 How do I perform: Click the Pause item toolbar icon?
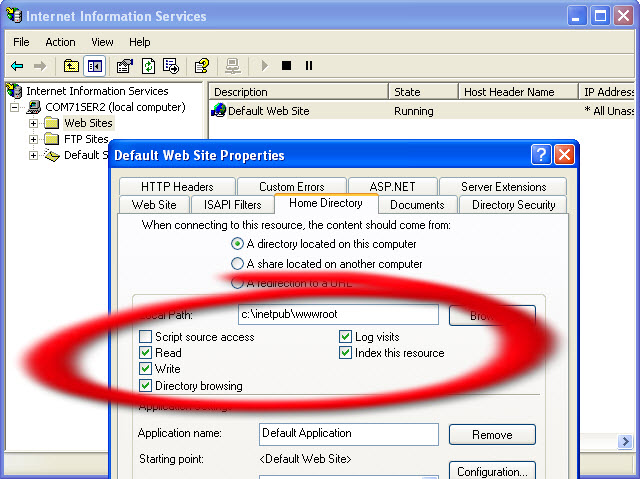309,66
